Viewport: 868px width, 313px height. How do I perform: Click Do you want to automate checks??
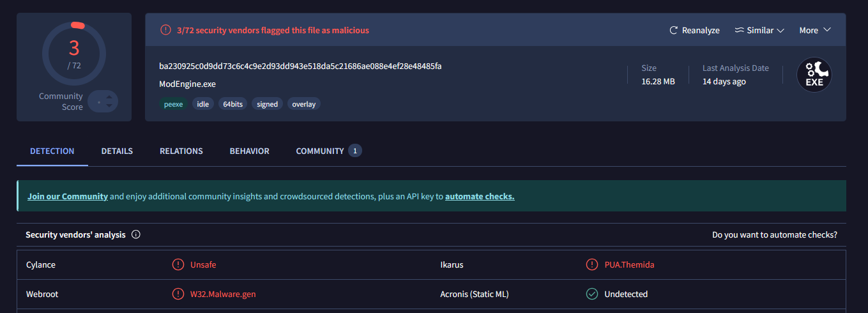click(775, 234)
